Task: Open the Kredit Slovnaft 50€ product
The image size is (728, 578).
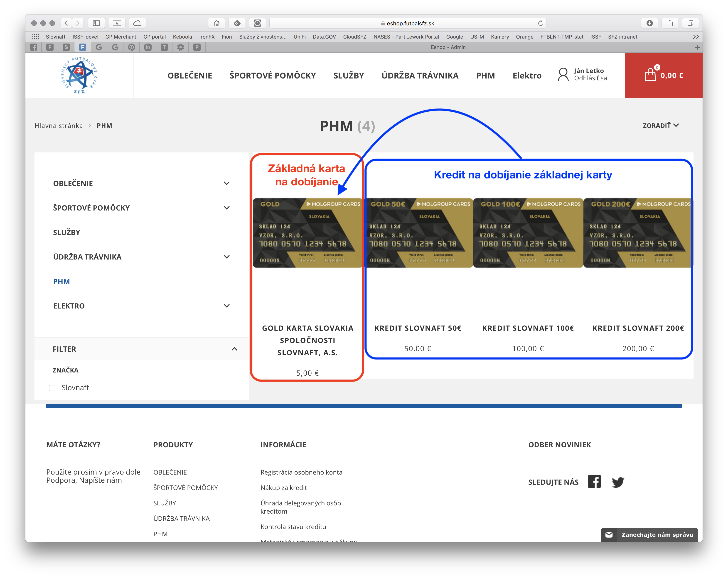Action: [x=418, y=328]
